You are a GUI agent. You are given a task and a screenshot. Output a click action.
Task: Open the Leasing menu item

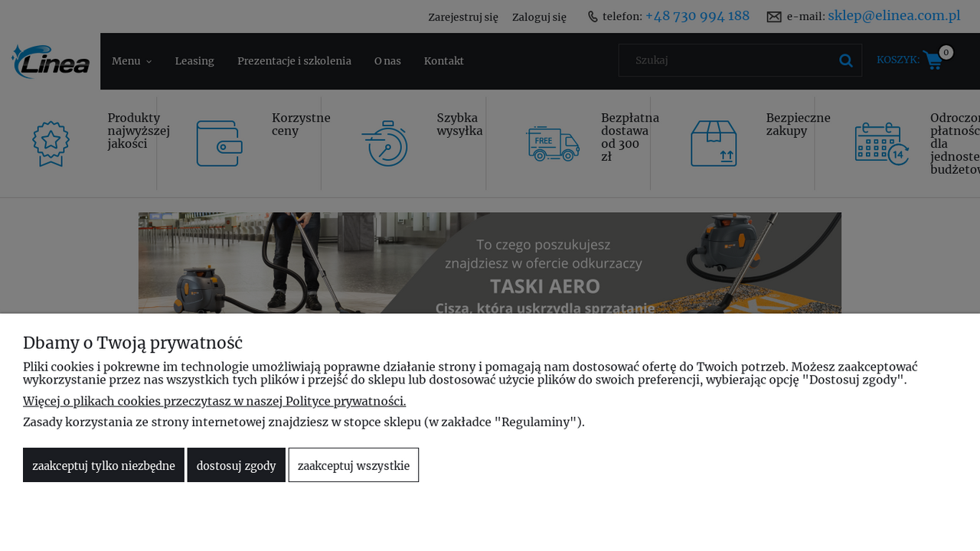click(x=194, y=61)
